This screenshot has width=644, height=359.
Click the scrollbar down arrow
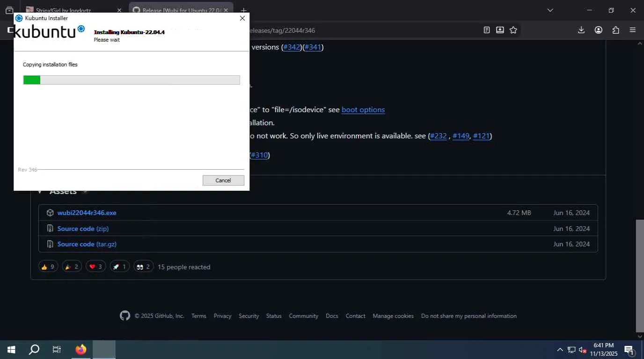click(640, 336)
